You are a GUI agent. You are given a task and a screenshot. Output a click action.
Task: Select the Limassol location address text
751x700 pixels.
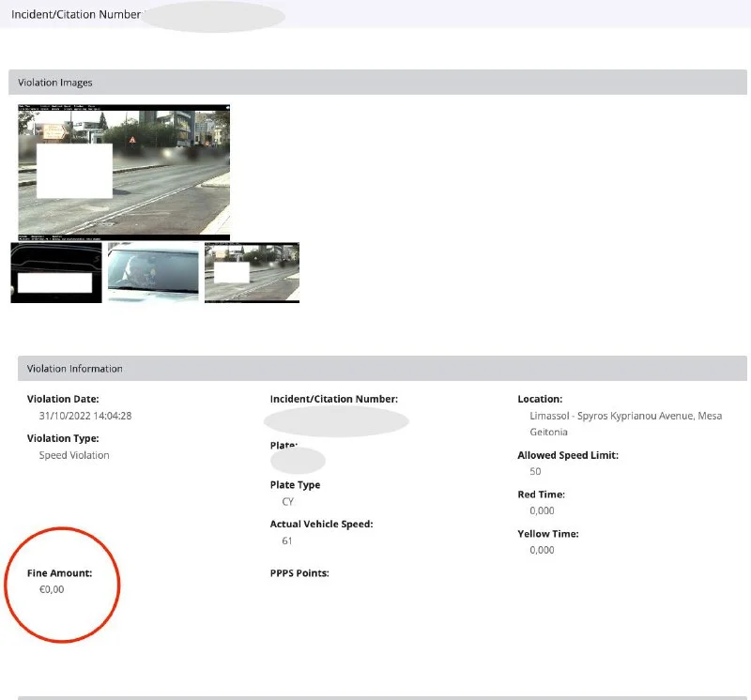point(625,423)
